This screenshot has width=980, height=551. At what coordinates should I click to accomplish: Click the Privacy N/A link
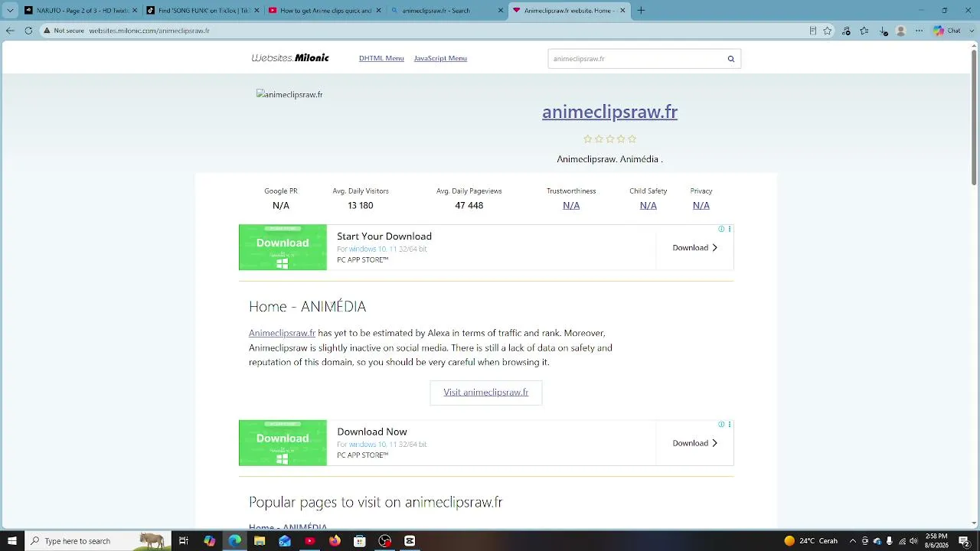coord(701,205)
